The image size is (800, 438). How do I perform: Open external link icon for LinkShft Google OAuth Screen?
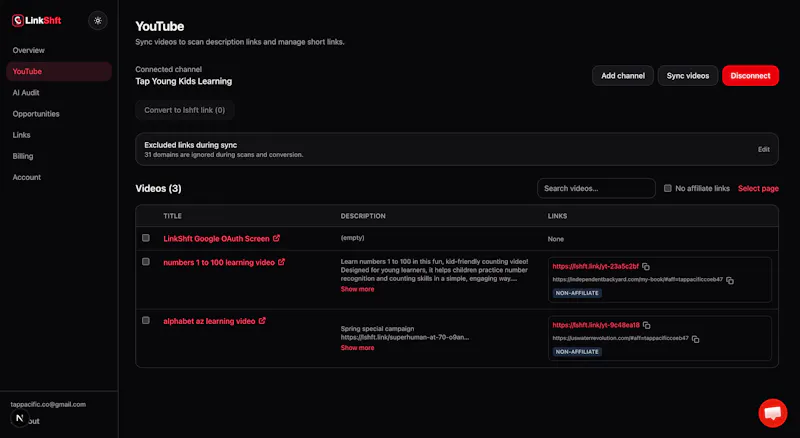tap(277, 238)
